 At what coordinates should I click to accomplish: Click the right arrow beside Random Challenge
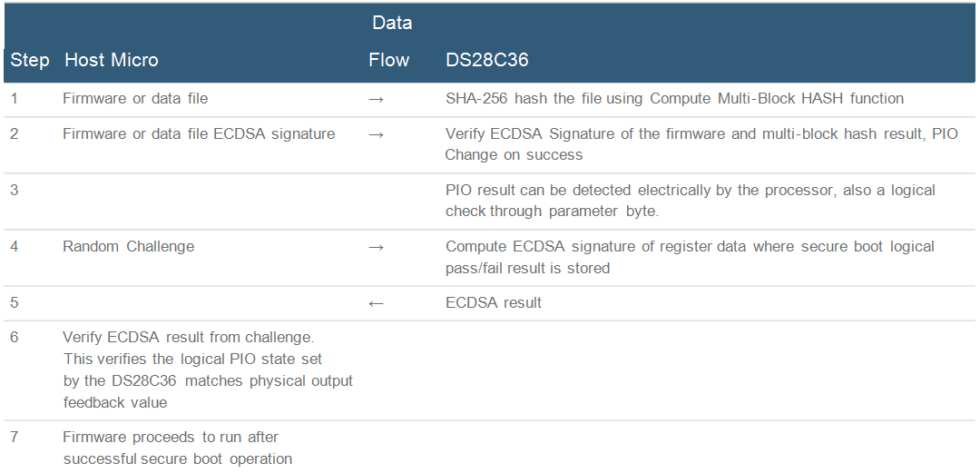377,247
